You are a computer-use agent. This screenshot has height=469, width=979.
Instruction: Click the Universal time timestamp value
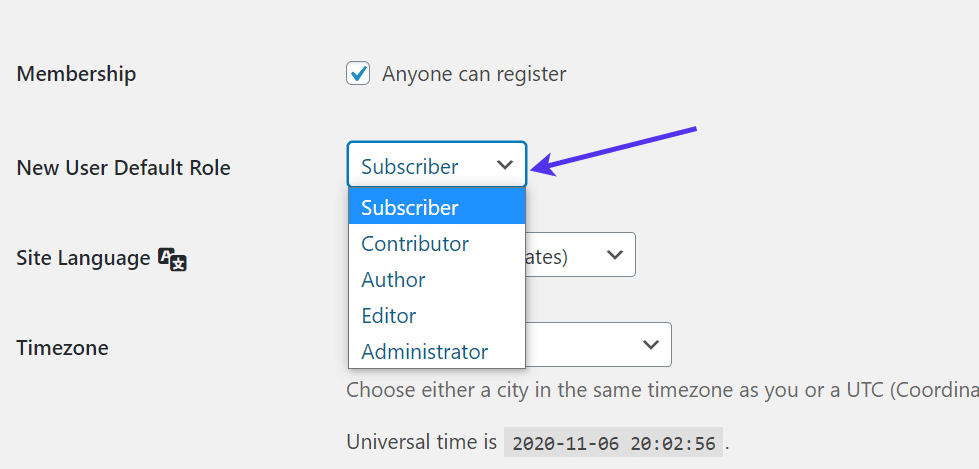pos(613,443)
